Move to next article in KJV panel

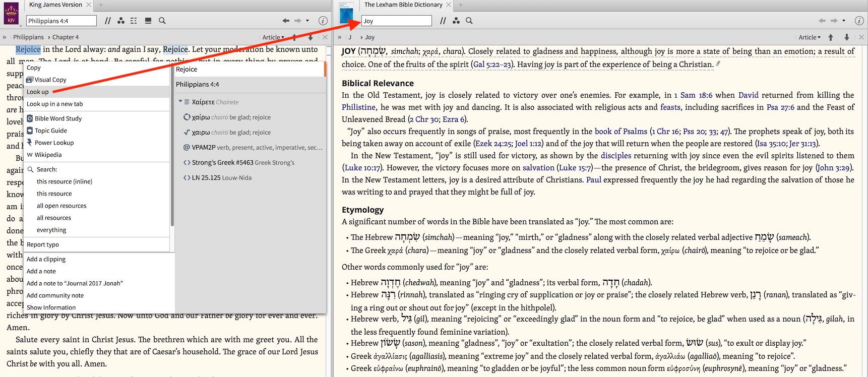(x=311, y=37)
